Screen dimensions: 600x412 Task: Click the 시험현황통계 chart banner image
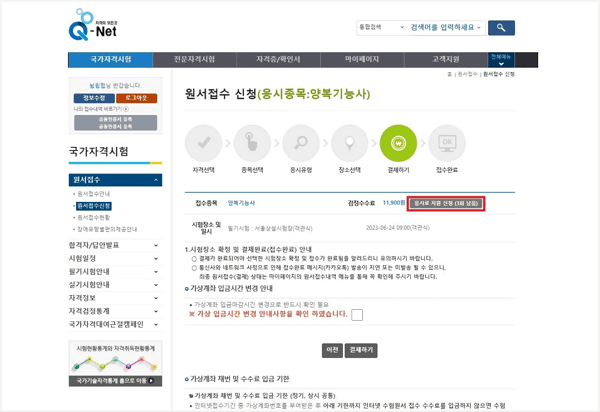[115, 358]
